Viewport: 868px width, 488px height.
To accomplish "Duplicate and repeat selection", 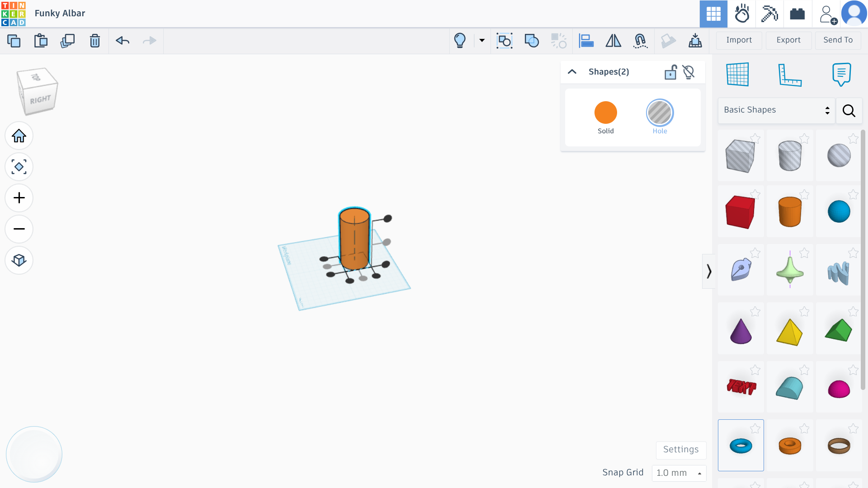I will point(67,41).
